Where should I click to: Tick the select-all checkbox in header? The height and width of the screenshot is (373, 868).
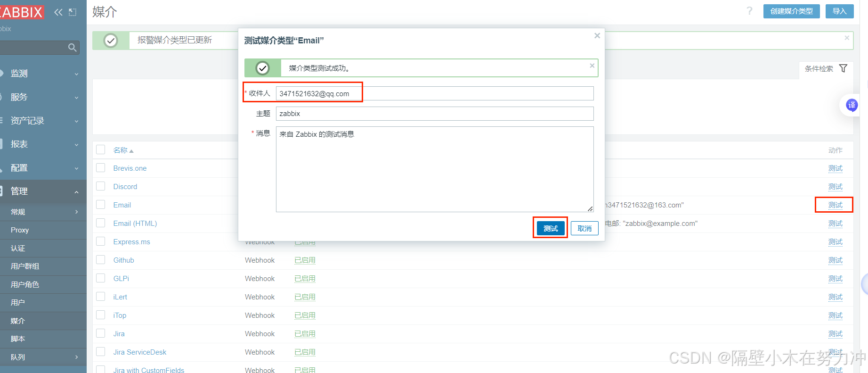pyautogui.click(x=101, y=150)
